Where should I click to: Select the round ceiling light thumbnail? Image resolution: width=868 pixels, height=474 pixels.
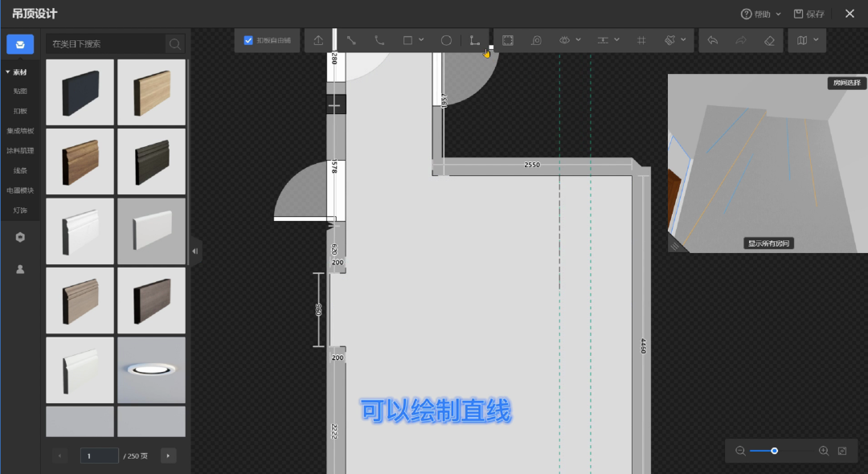(152, 370)
